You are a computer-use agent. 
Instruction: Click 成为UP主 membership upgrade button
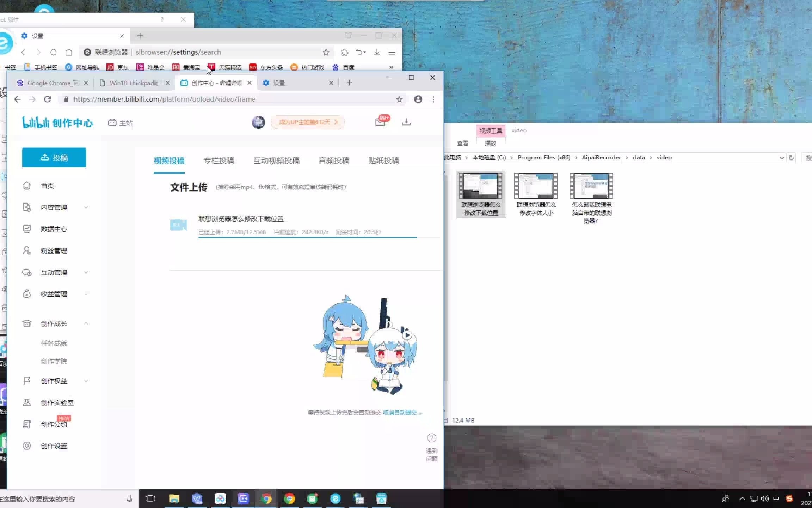307,122
